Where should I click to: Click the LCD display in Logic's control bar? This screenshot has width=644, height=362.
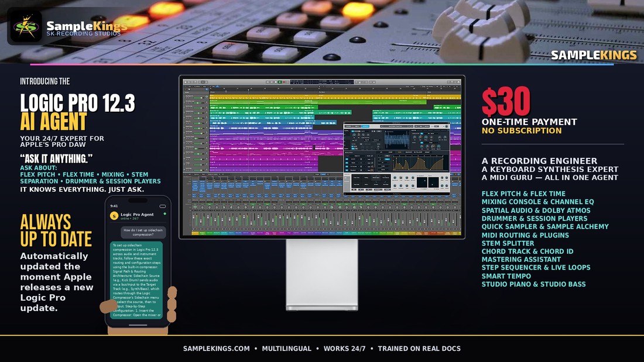tap(321, 82)
